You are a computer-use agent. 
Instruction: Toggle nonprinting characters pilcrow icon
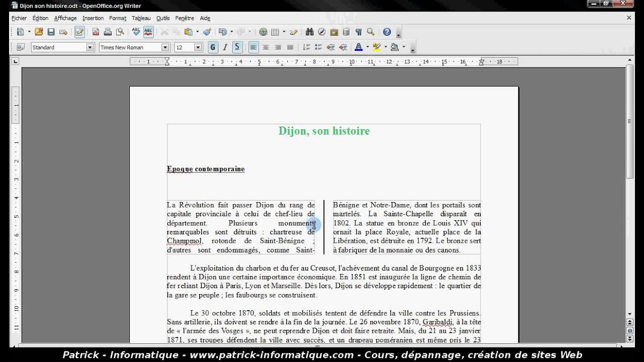tap(358, 32)
